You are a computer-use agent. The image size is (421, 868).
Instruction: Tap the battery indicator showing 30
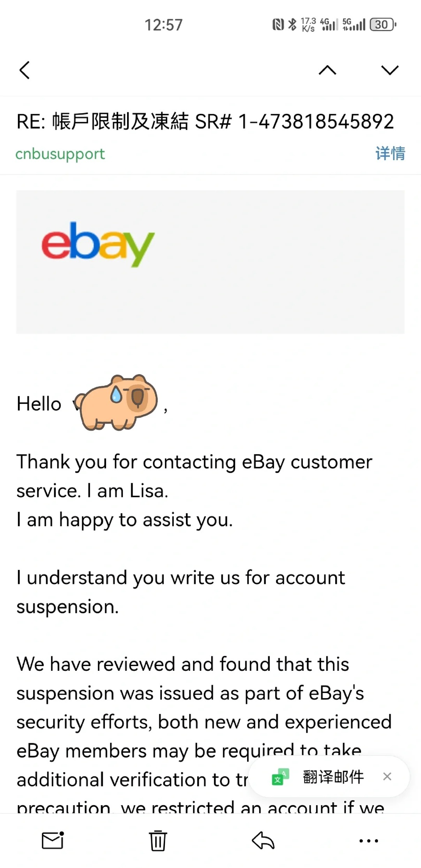(382, 25)
